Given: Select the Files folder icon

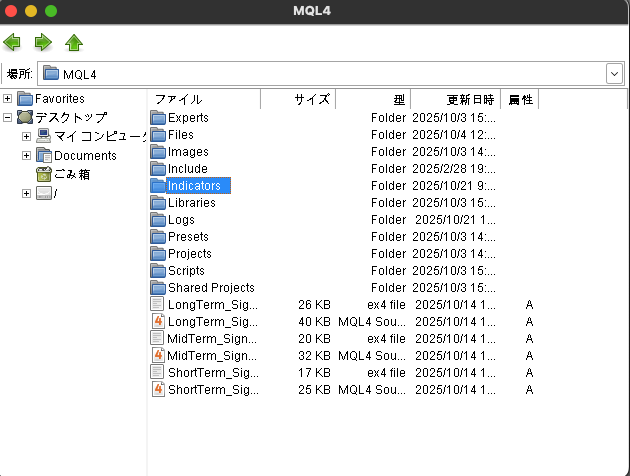Looking at the screenshot, I should click(158, 135).
